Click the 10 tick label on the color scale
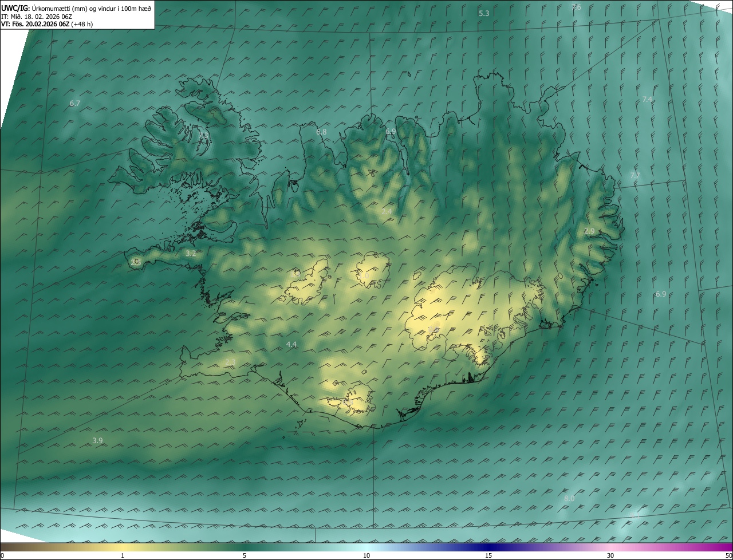Viewport: 733px width, 560px height. pyautogui.click(x=366, y=556)
